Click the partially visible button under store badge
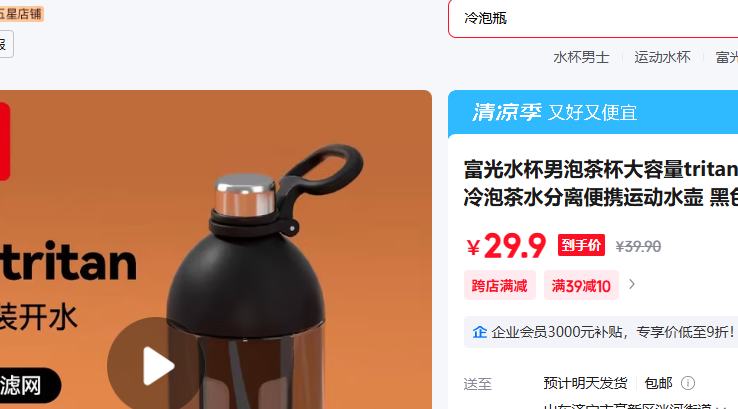 [7, 44]
